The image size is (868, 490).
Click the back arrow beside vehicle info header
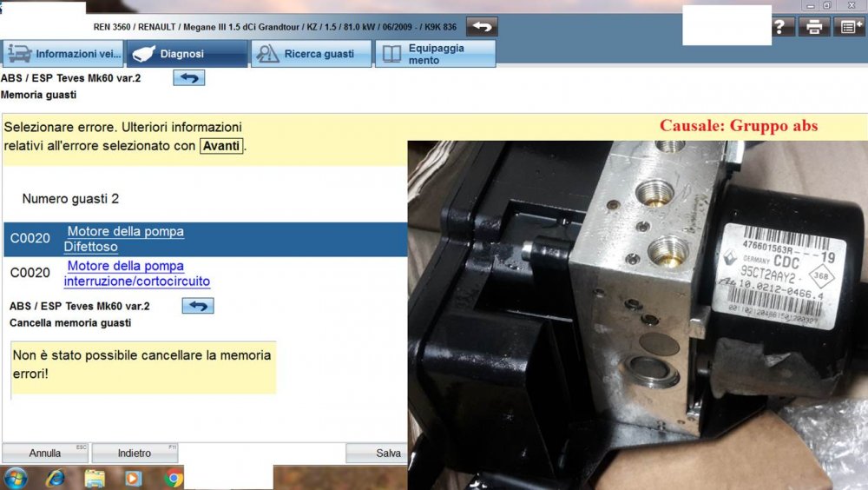[x=482, y=27]
